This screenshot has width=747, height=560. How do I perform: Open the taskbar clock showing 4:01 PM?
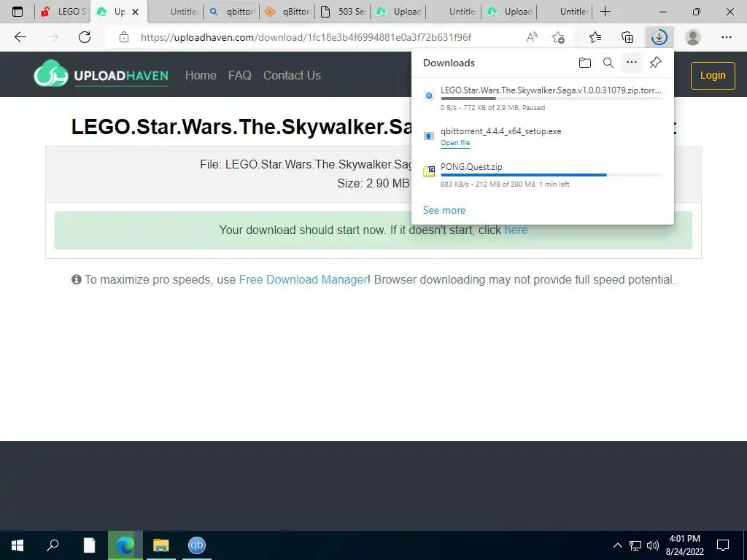(x=684, y=545)
